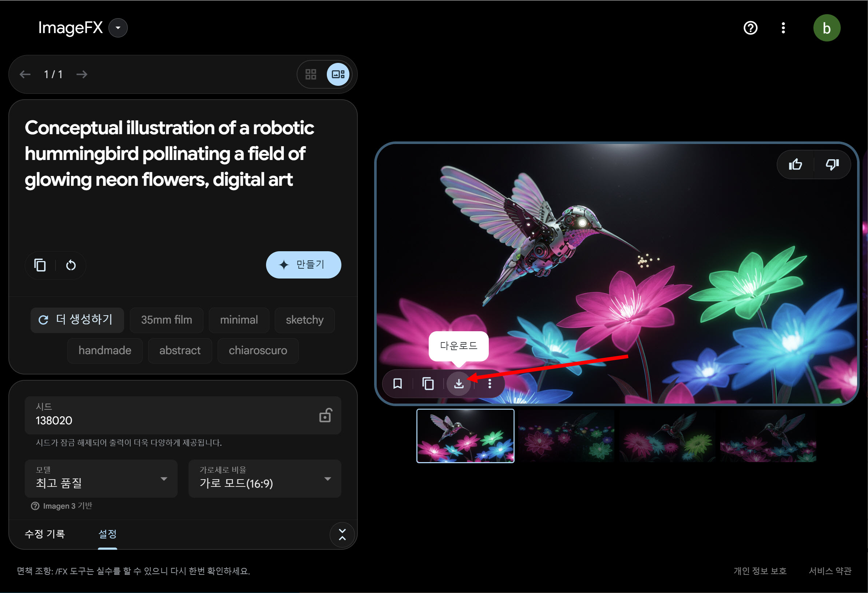Copy the prompt text icon
Viewport: 868px width, 593px height.
[x=40, y=265]
